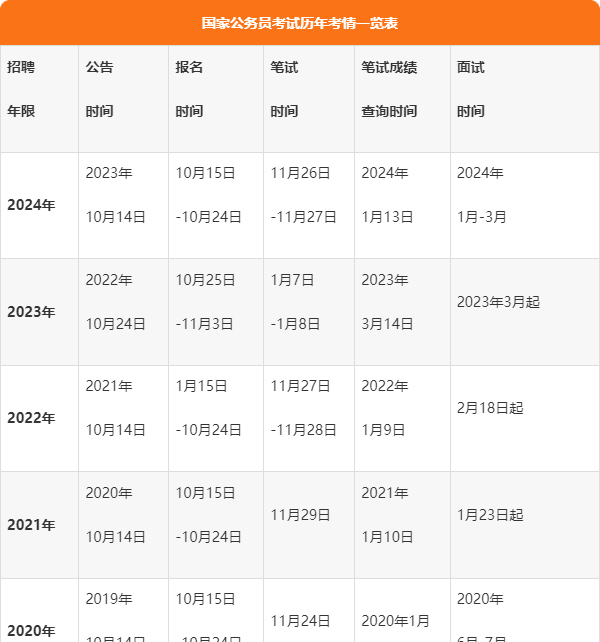Screen dimensions: 600x642
Task: Click the 公告时间 column header
Action: point(99,89)
